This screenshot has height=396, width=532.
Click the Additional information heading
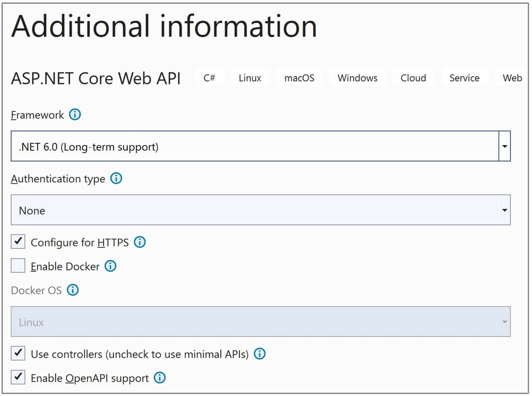[x=164, y=26]
